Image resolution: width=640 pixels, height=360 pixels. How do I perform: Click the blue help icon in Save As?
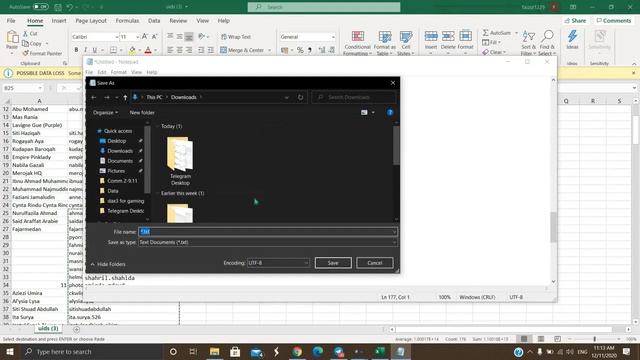point(390,112)
